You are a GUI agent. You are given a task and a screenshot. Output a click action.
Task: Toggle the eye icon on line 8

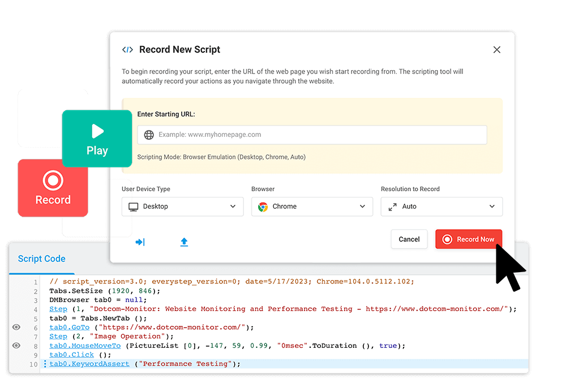(16, 345)
